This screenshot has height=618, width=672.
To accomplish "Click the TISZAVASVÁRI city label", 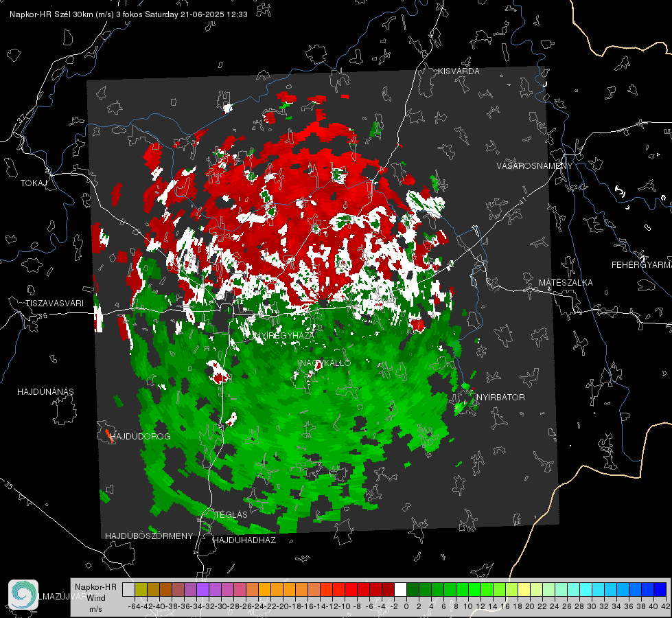I will pyautogui.click(x=54, y=304).
